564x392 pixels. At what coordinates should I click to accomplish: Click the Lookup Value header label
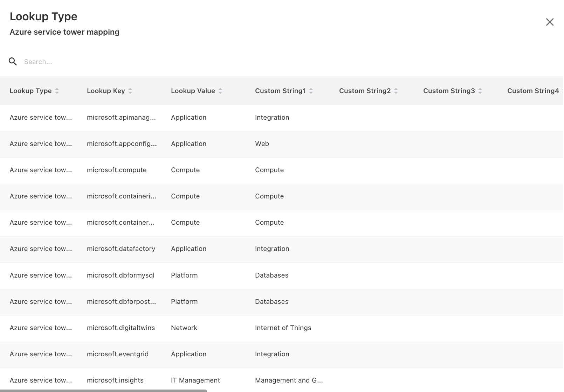[x=193, y=91]
